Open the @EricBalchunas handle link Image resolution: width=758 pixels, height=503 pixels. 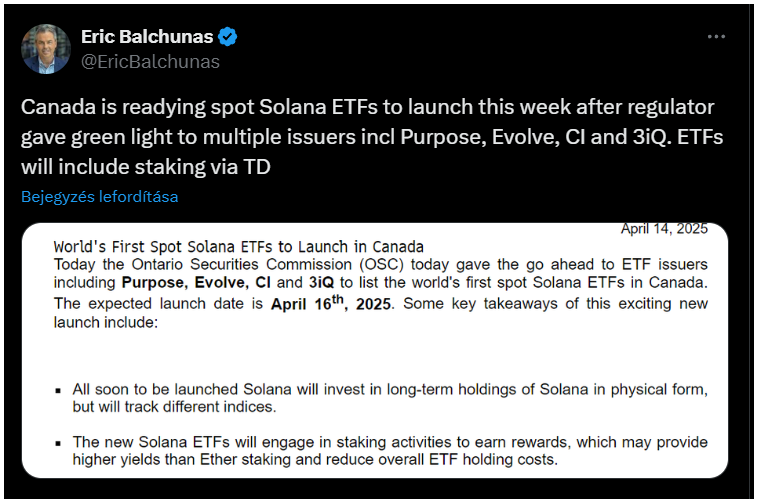click(150, 62)
